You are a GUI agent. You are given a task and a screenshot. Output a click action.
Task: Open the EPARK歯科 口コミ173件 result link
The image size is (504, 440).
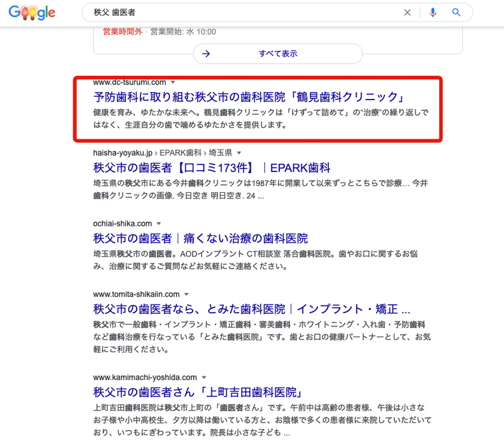click(x=212, y=168)
